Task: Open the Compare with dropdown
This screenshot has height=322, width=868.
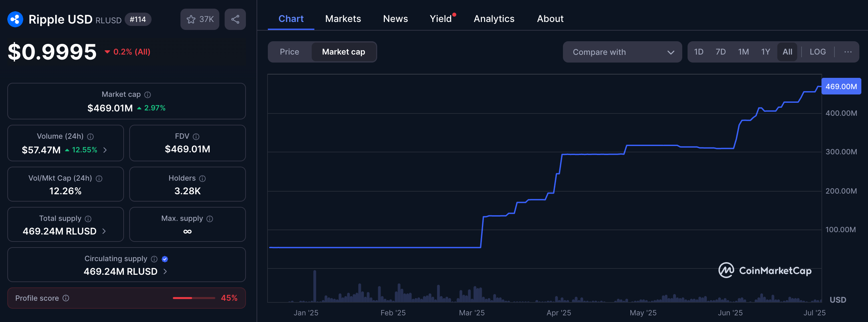Action: tap(622, 52)
